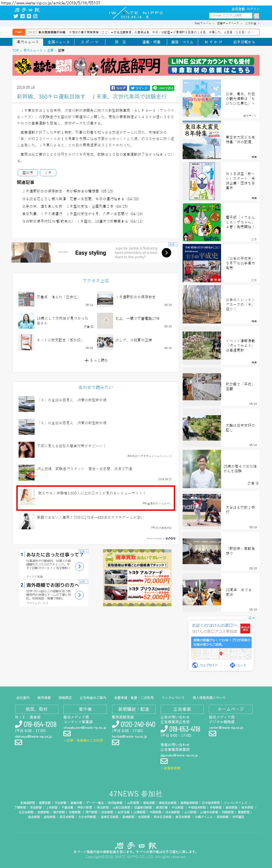
Task: Select the スポーツ navigation tab
Action: 89,42
